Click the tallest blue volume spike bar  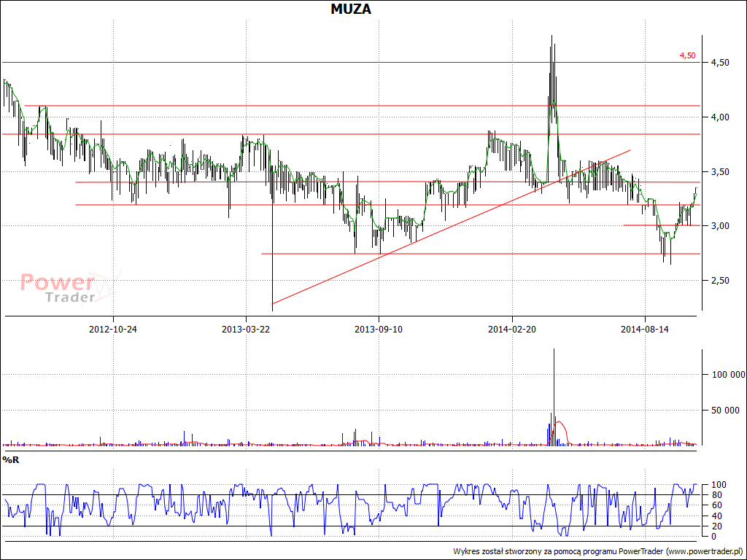[x=554, y=397]
